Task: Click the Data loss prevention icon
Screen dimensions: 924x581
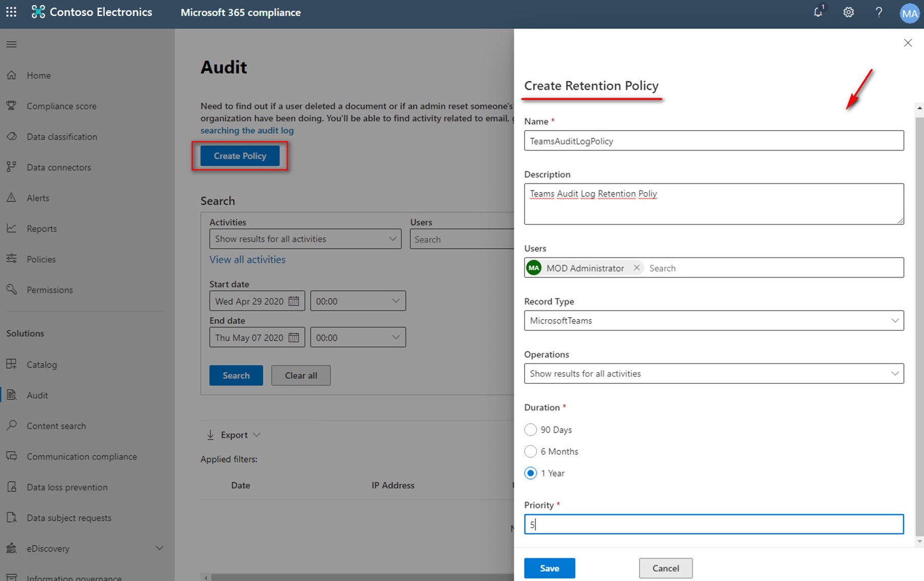Action: pos(12,487)
